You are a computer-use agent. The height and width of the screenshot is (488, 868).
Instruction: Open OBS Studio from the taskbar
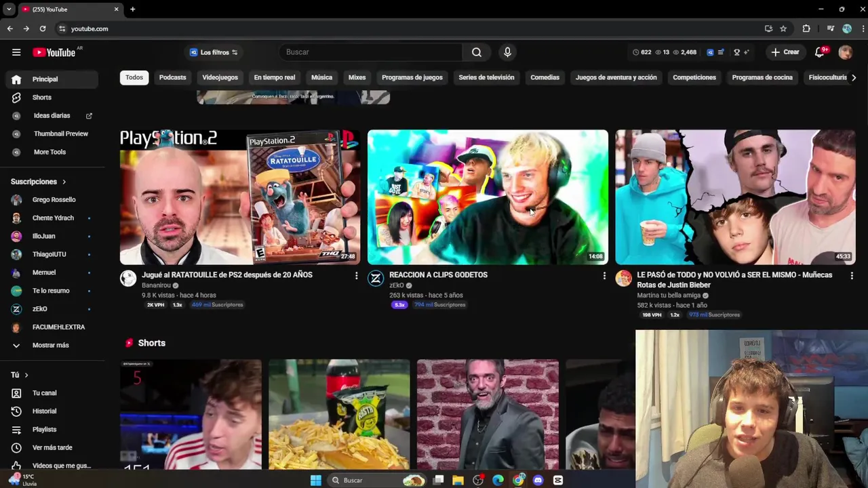pyautogui.click(x=478, y=480)
